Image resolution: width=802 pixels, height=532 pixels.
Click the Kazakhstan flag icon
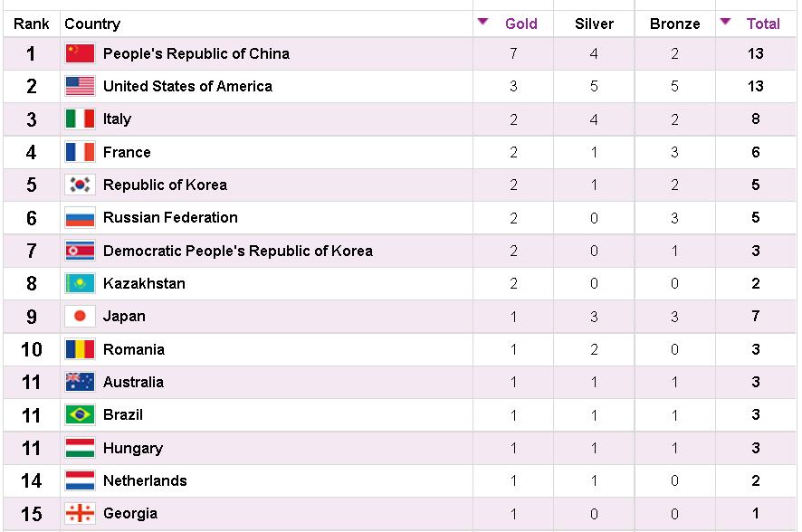(80, 283)
